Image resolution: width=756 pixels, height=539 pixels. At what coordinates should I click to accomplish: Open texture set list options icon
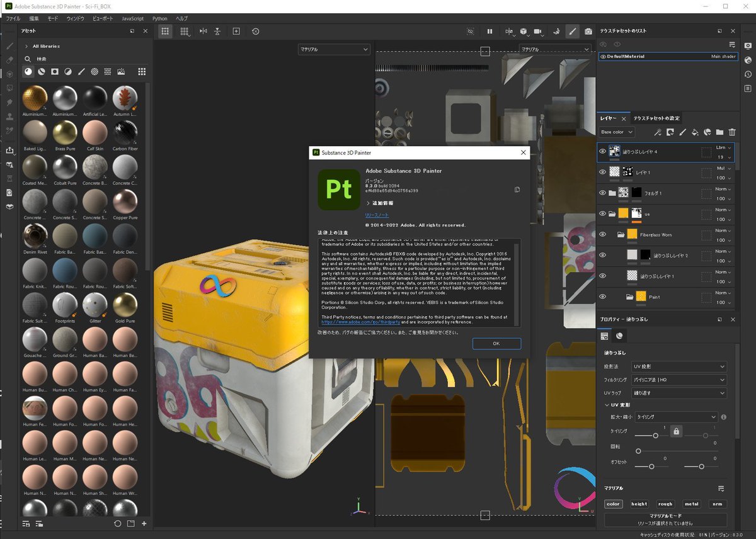(x=731, y=45)
